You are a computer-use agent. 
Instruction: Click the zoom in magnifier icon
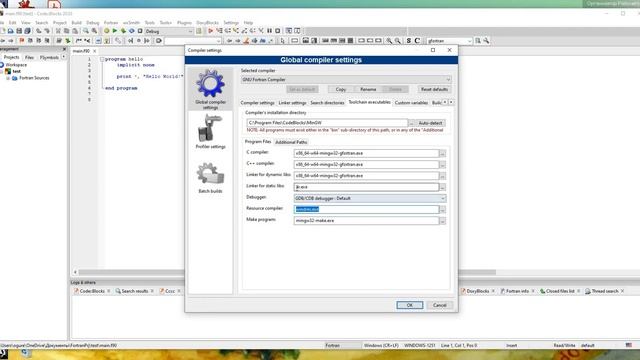(389, 41)
